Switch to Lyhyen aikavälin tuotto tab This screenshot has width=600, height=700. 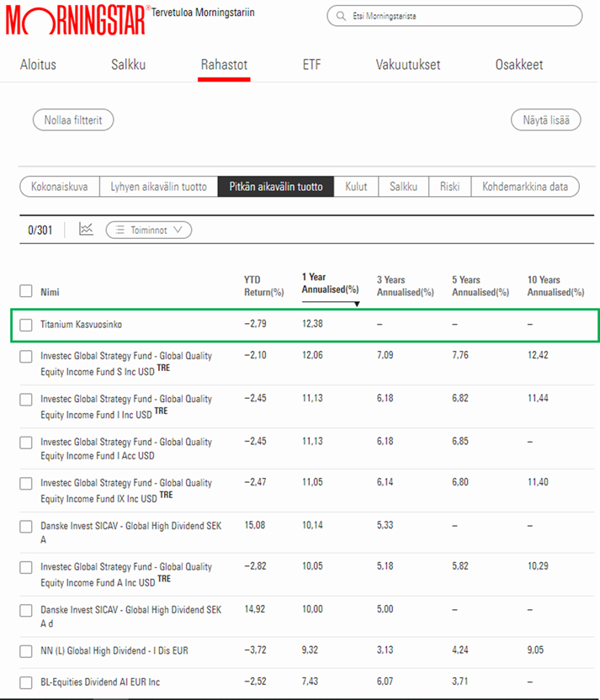pyautogui.click(x=158, y=187)
